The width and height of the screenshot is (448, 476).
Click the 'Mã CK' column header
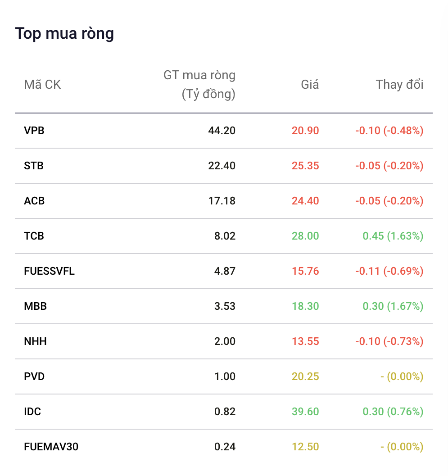pyautogui.click(x=42, y=84)
